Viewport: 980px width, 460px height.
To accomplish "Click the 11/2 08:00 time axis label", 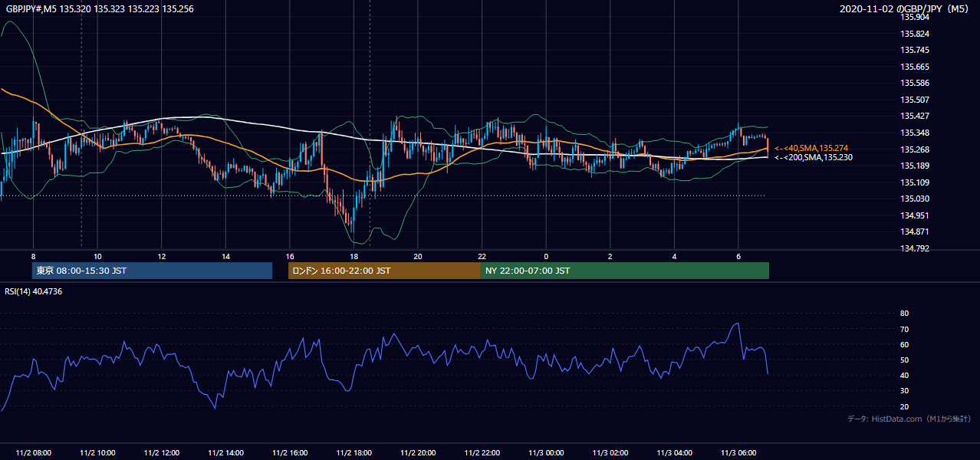I will click(33, 453).
